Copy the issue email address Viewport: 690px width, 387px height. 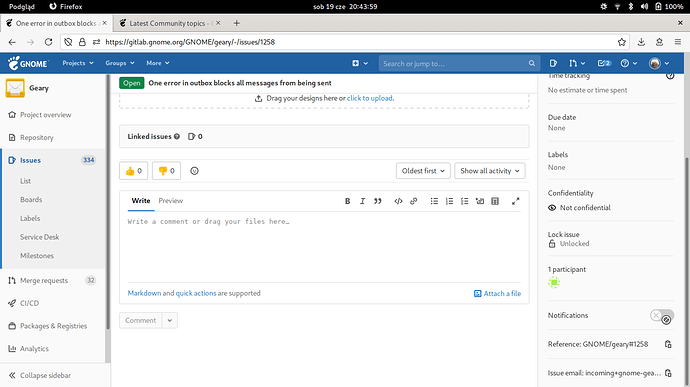(668, 373)
